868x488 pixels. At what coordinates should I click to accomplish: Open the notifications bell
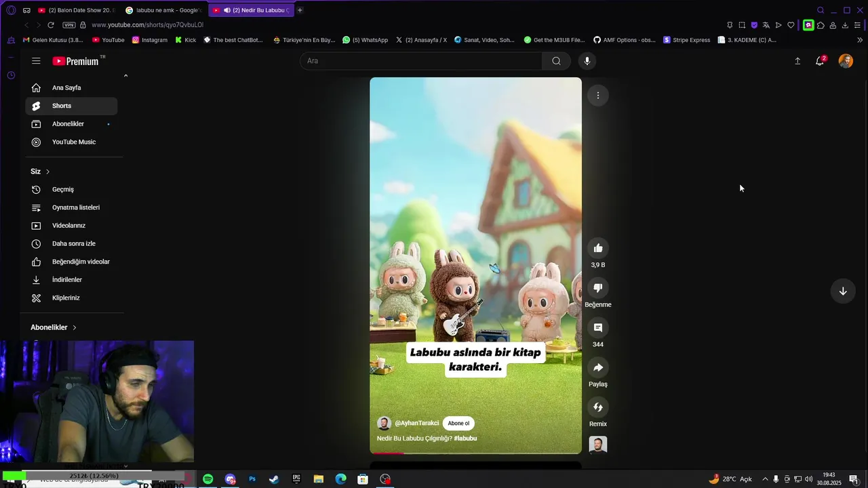coord(820,61)
